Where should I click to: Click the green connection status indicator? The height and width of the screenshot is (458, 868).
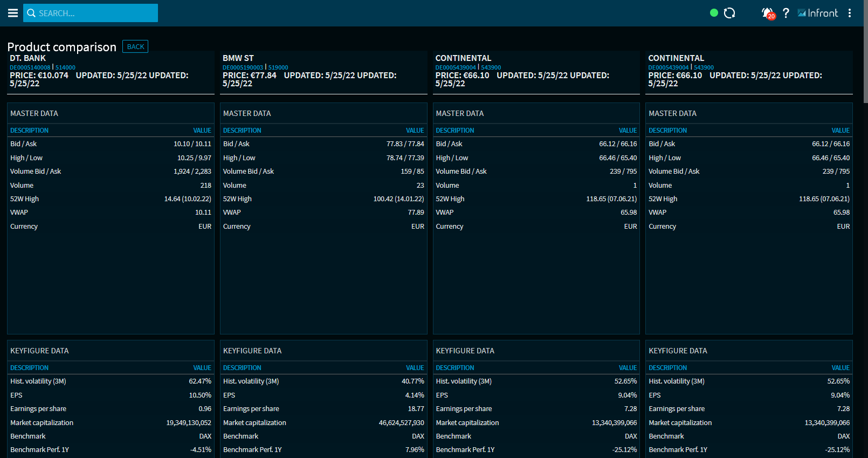point(714,13)
